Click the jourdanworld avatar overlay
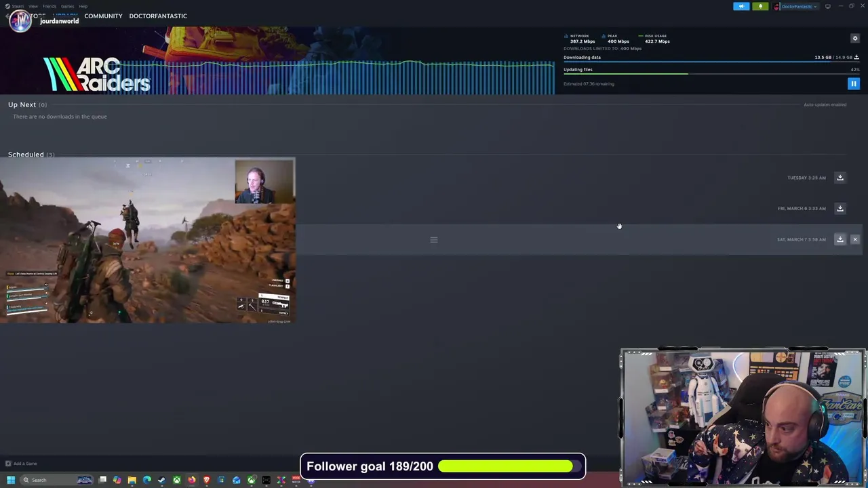The height and width of the screenshot is (488, 868). [20, 20]
